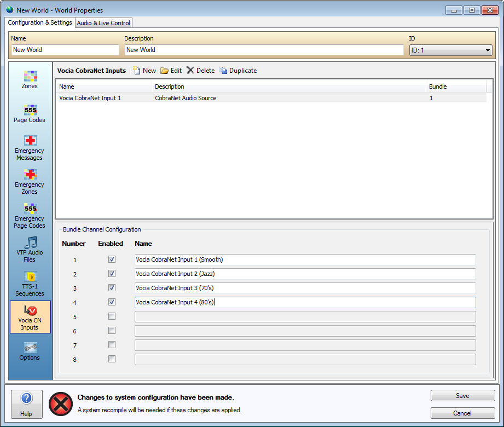Edit channel 2 name field (Jazz)
Image resolution: width=504 pixels, height=427 pixels.
[305, 274]
